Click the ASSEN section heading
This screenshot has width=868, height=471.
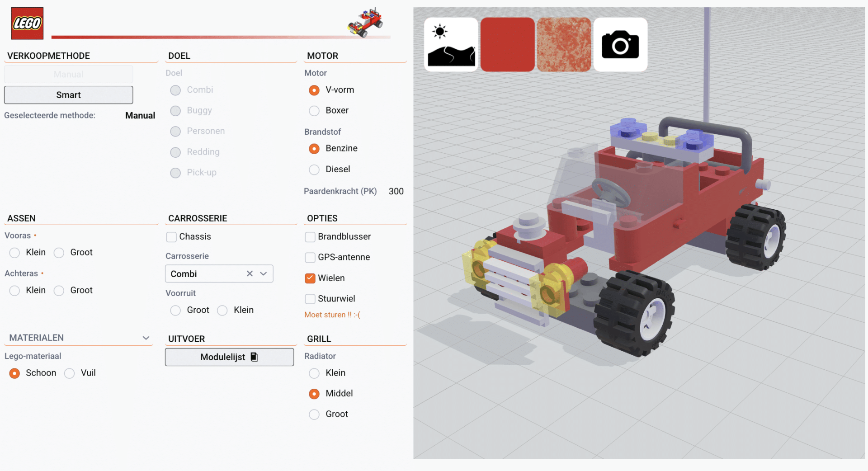point(21,218)
